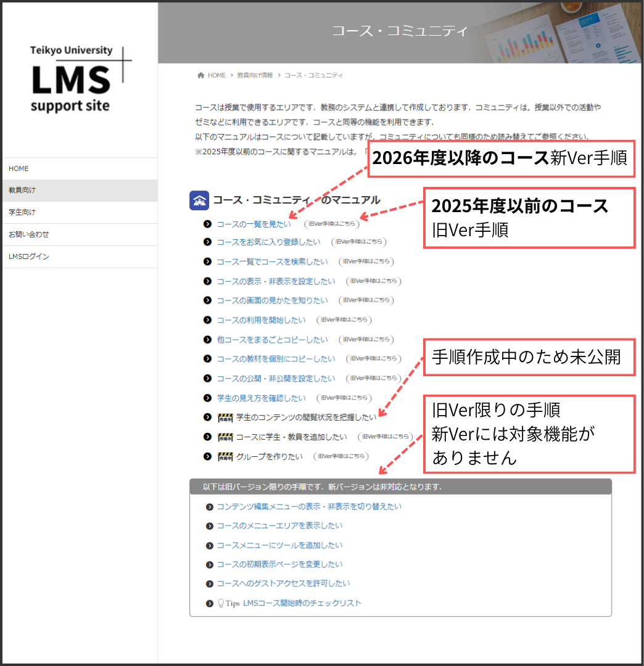644x666 pixels.
Task: Open the コースをお気に入り登録したい link
Action: coord(268,242)
